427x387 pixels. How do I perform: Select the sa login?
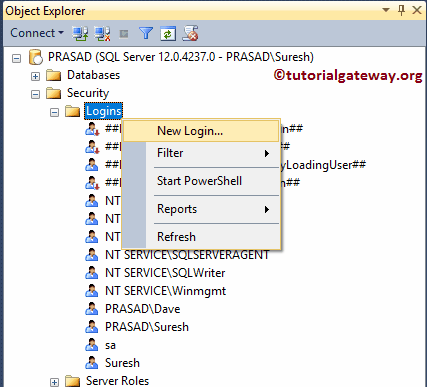click(110, 345)
